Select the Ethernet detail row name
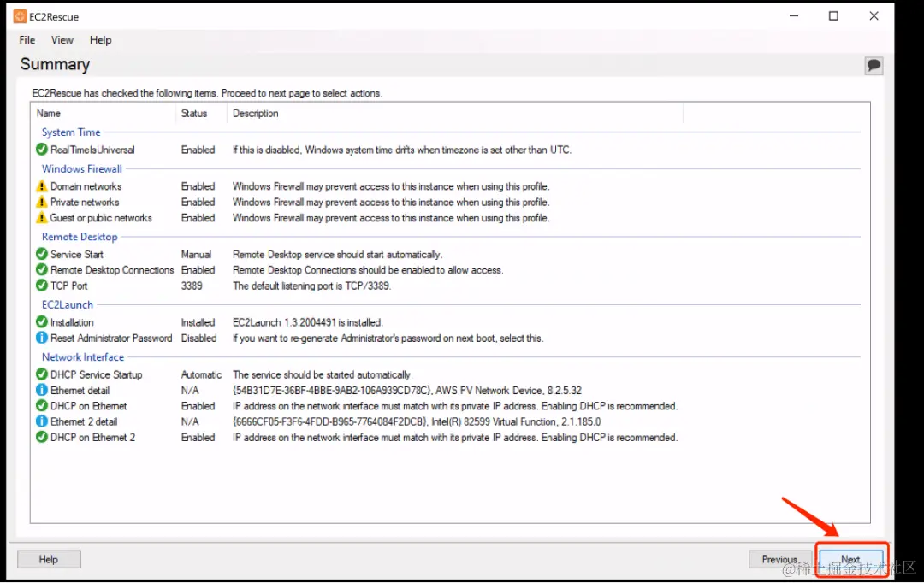 [x=80, y=391]
